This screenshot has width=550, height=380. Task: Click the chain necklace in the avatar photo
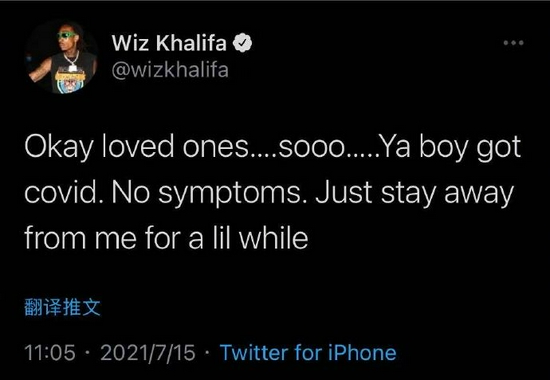click(72, 61)
